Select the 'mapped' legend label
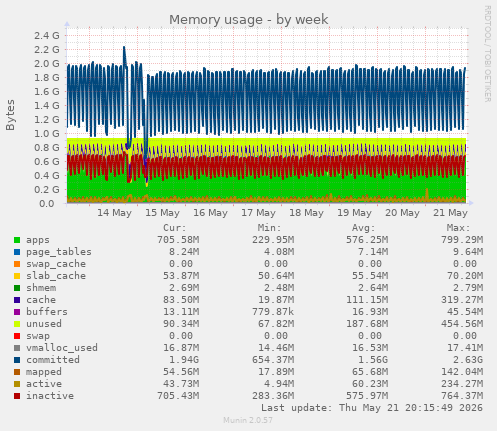 (44, 372)
